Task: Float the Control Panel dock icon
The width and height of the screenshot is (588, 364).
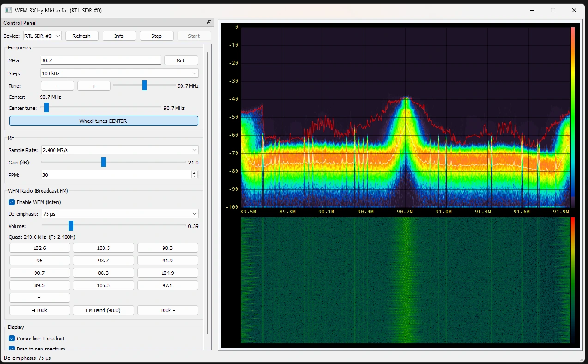Action: 209,23
